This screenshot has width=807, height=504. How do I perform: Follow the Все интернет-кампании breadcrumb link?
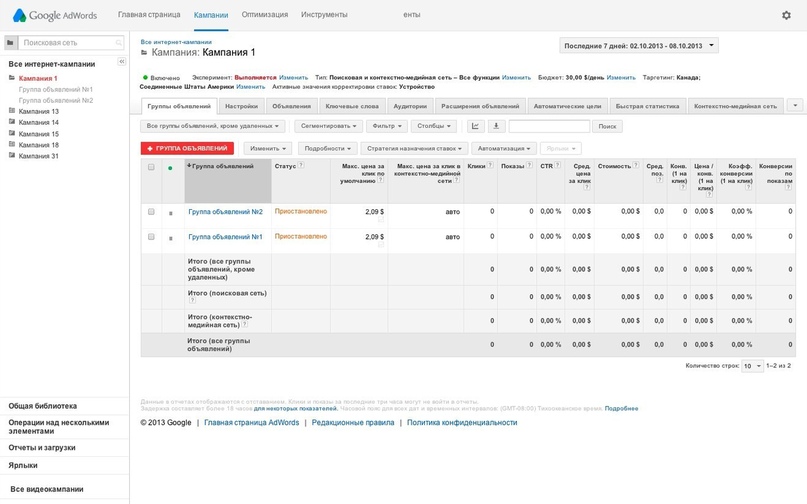(176, 42)
